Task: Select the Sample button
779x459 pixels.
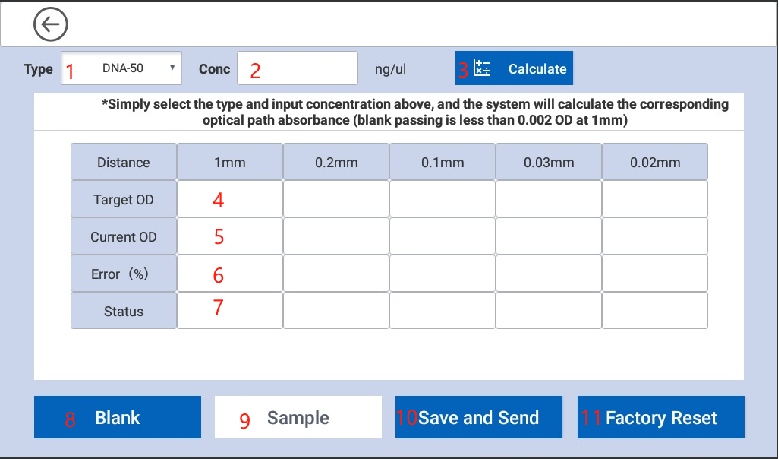Action: click(x=298, y=418)
